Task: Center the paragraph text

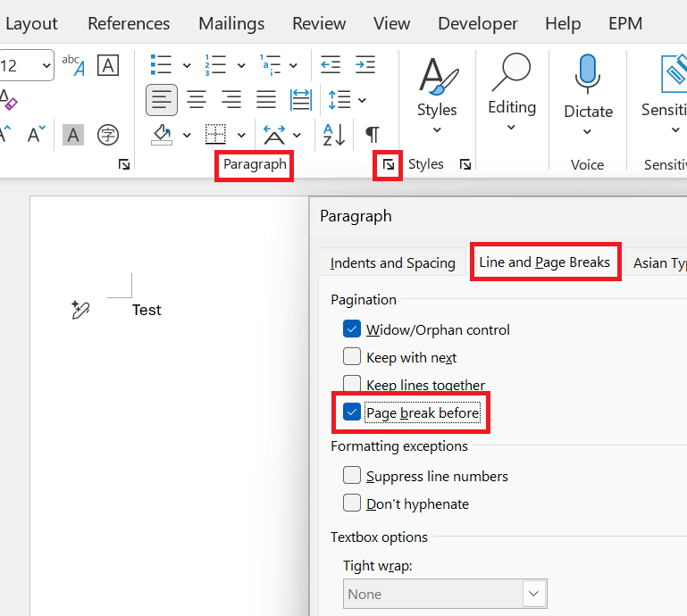Action: pos(197,100)
